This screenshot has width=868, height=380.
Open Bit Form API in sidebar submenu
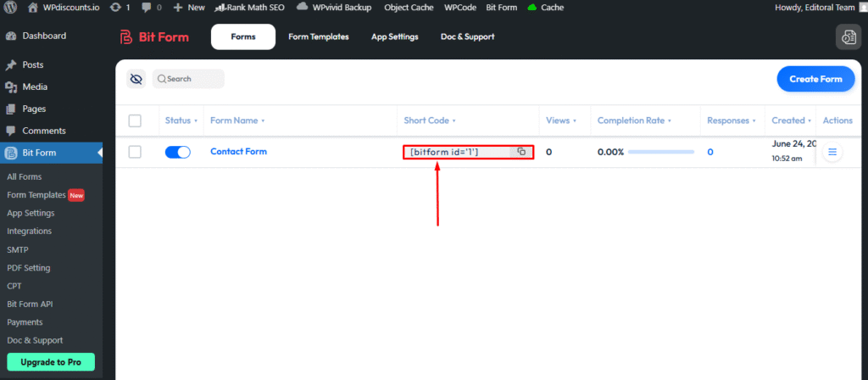click(x=30, y=305)
